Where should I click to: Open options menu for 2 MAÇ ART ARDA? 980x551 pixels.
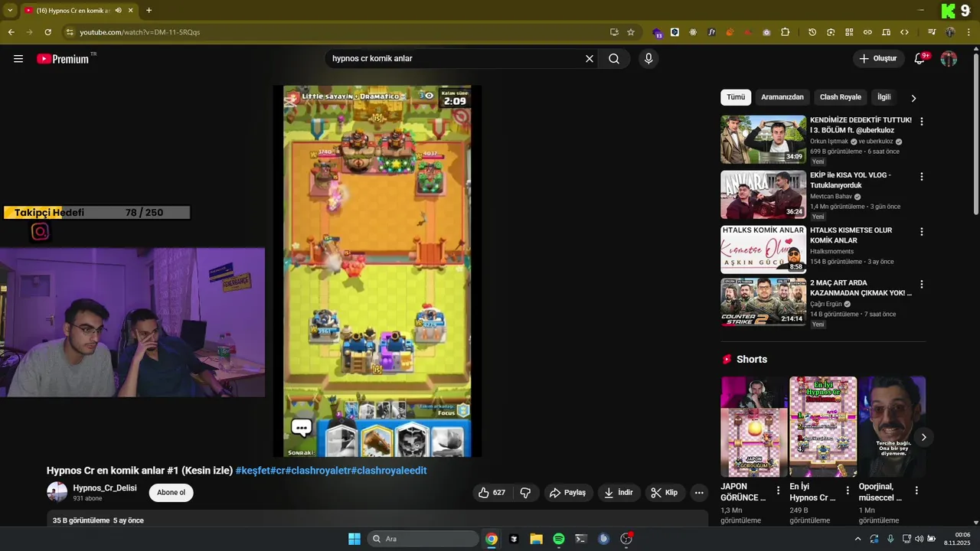pos(922,285)
